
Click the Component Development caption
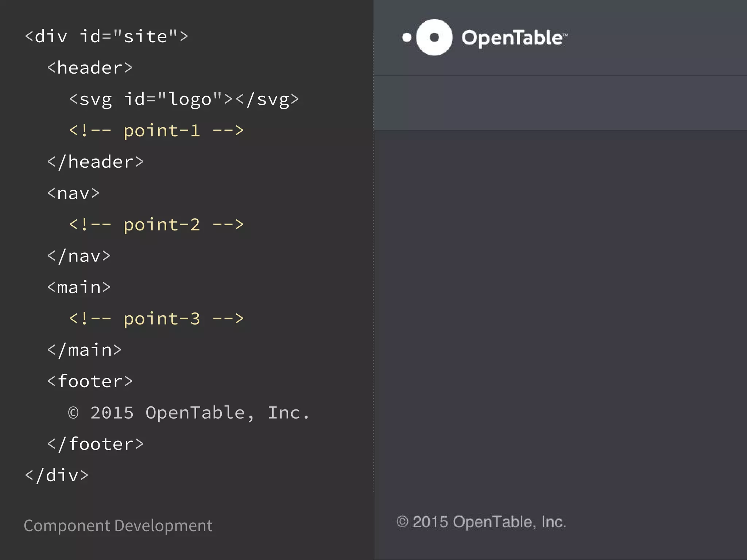click(118, 526)
